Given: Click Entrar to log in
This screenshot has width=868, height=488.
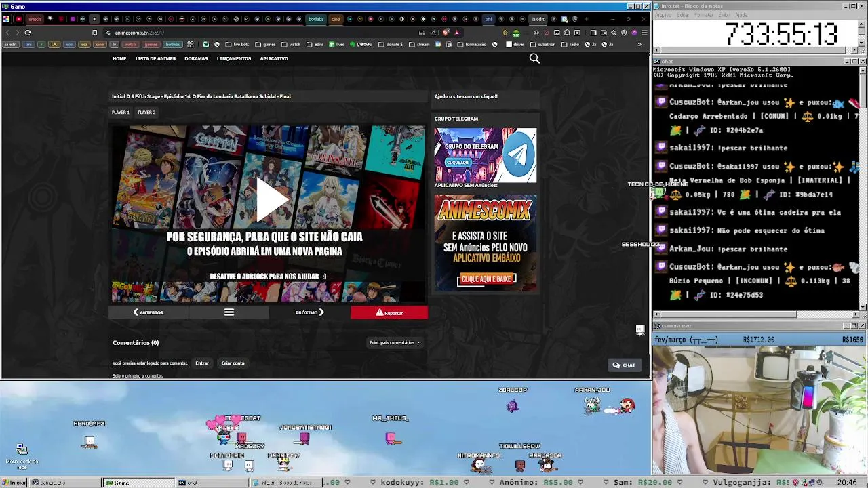Looking at the screenshot, I should pyautogui.click(x=202, y=363).
